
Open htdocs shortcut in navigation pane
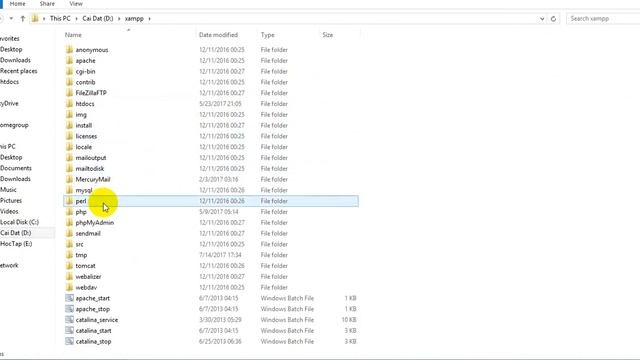tap(9, 82)
